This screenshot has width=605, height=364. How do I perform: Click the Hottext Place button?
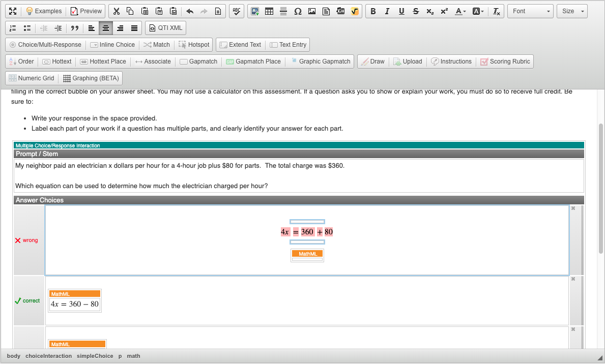103,62
